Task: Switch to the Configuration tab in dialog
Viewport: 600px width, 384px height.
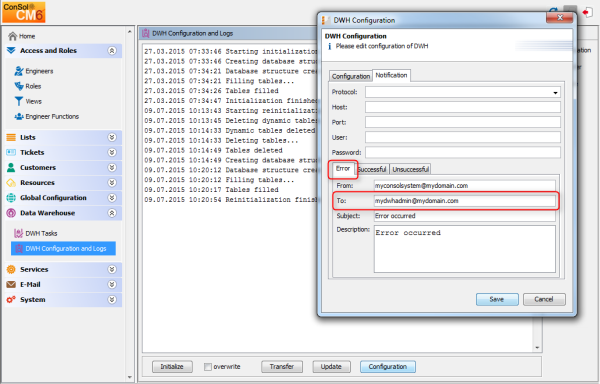Action: pos(351,76)
